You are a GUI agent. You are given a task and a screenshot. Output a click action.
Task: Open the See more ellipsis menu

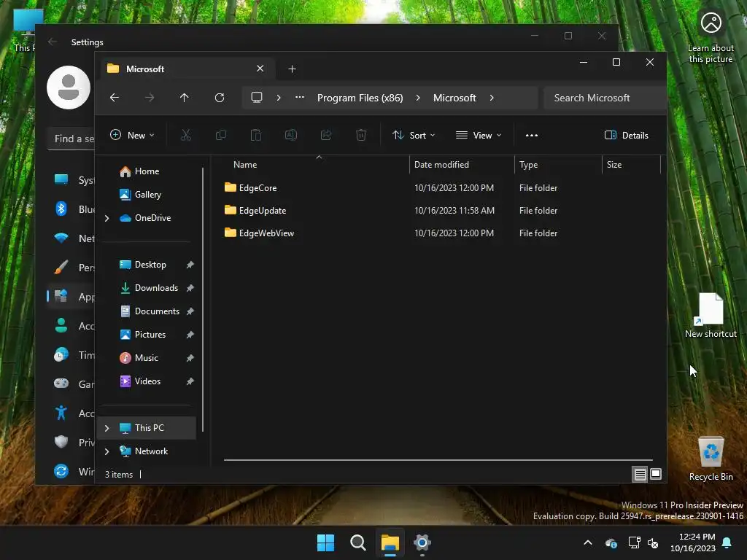532,135
